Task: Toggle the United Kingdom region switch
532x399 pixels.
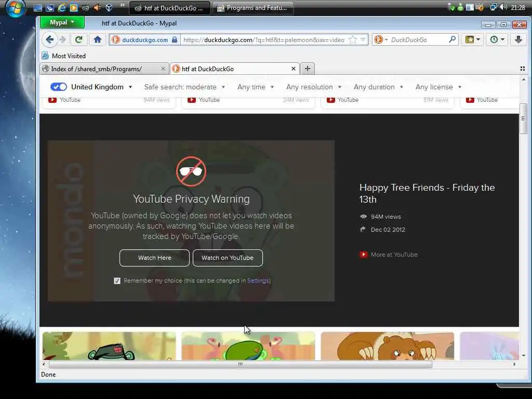Action: 59,87
